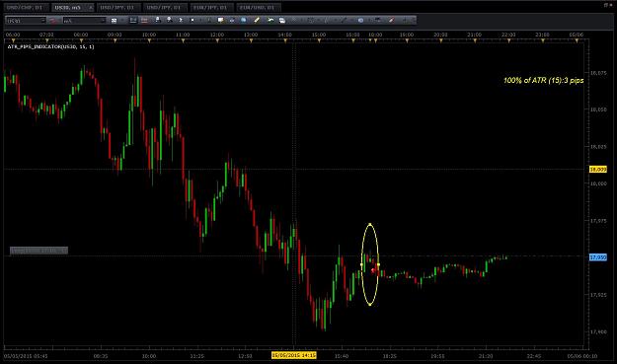Open the m5 timeframe dropdown

click(84, 21)
